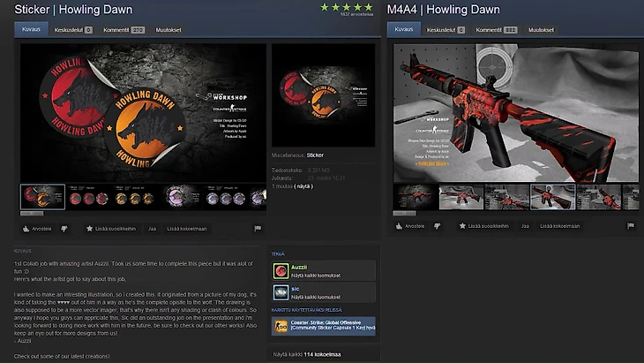Expand all 114 collections link

click(307, 354)
